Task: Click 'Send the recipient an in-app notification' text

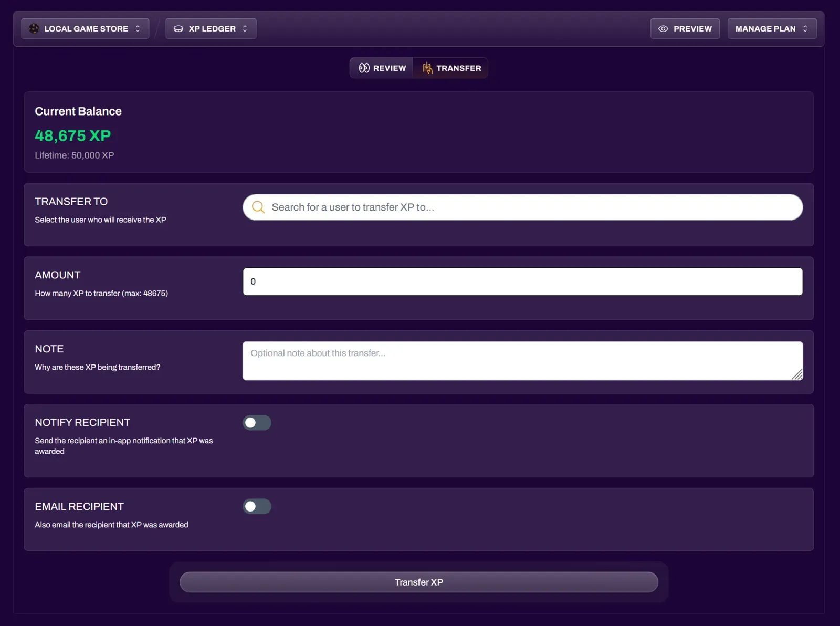Action: point(124,446)
